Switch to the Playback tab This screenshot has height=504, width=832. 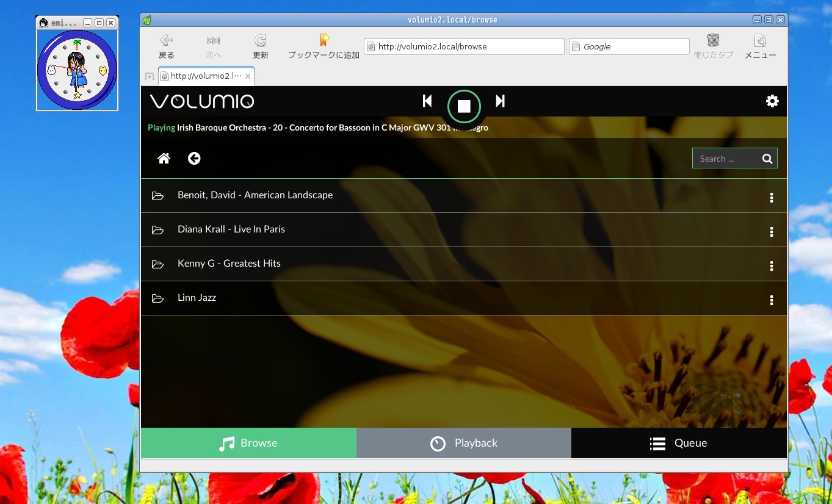click(x=464, y=443)
